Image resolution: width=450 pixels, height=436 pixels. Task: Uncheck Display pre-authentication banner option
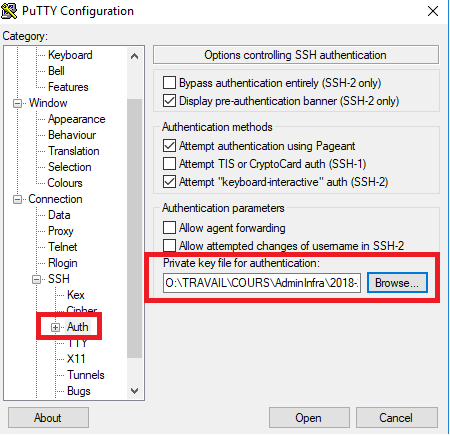coord(169,100)
